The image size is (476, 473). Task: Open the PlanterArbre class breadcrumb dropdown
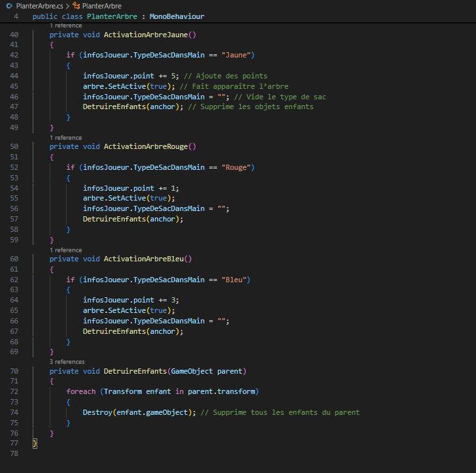tap(101, 6)
